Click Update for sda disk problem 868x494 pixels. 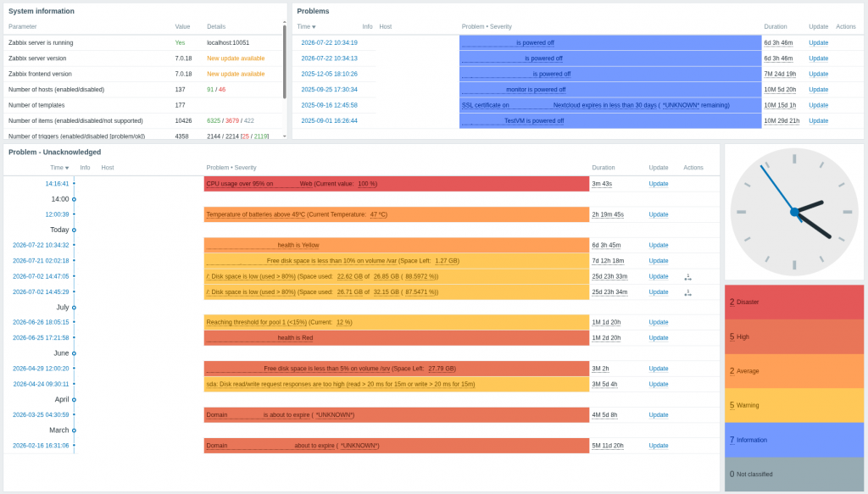(x=658, y=384)
